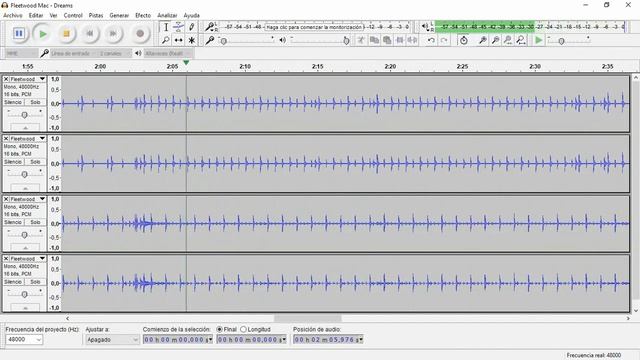Click Fit selection in window zoom icon
The width and height of the screenshot is (640, 360).
508,40
